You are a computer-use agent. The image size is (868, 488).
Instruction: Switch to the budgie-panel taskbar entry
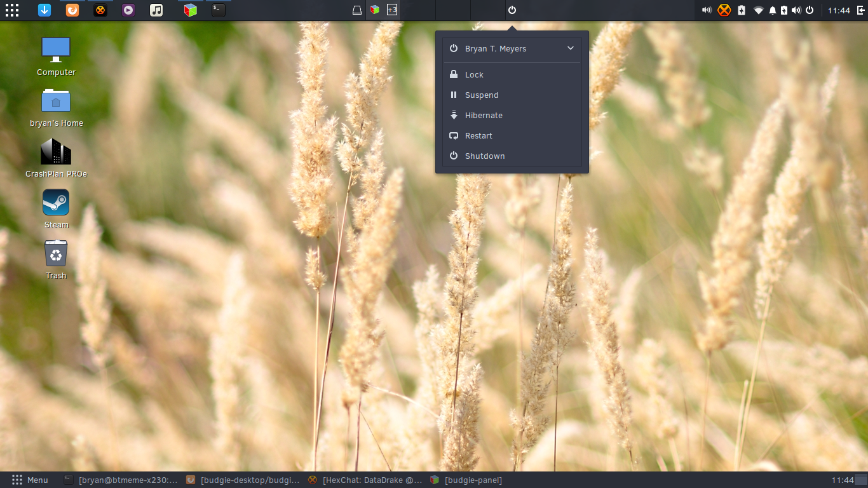coord(466,480)
